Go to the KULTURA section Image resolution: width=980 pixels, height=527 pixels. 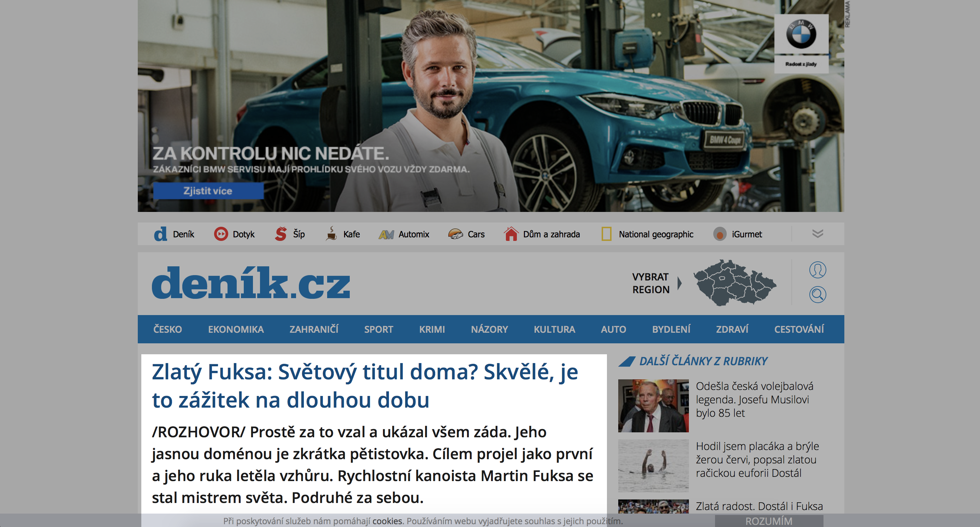point(554,329)
